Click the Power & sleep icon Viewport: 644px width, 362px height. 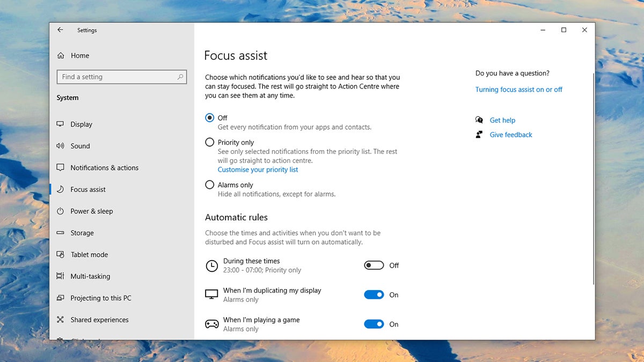click(60, 211)
